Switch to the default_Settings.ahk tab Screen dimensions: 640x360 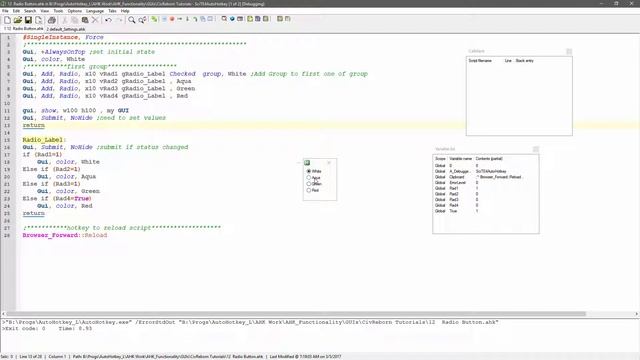point(66,29)
